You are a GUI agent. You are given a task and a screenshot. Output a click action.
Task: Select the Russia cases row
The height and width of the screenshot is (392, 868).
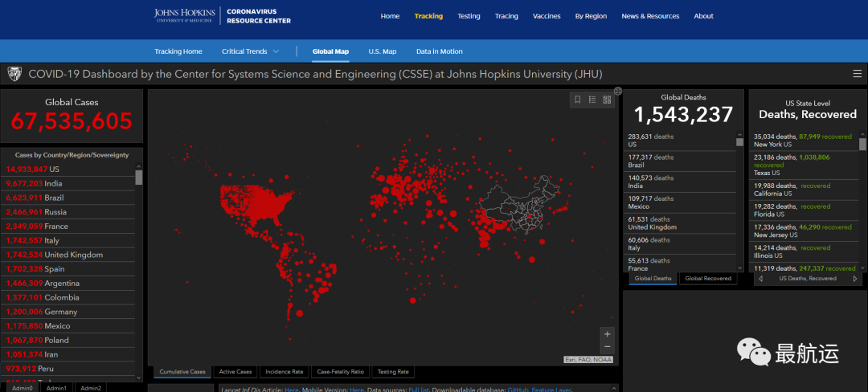coord(68,212)
